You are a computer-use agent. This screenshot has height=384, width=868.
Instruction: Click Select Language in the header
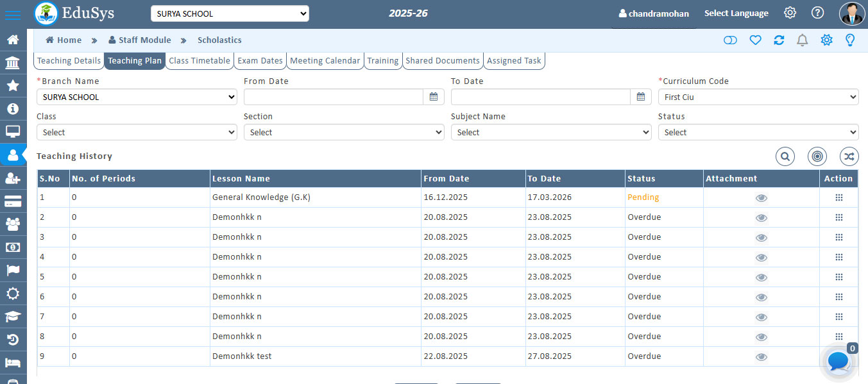(x=736, y=13)
